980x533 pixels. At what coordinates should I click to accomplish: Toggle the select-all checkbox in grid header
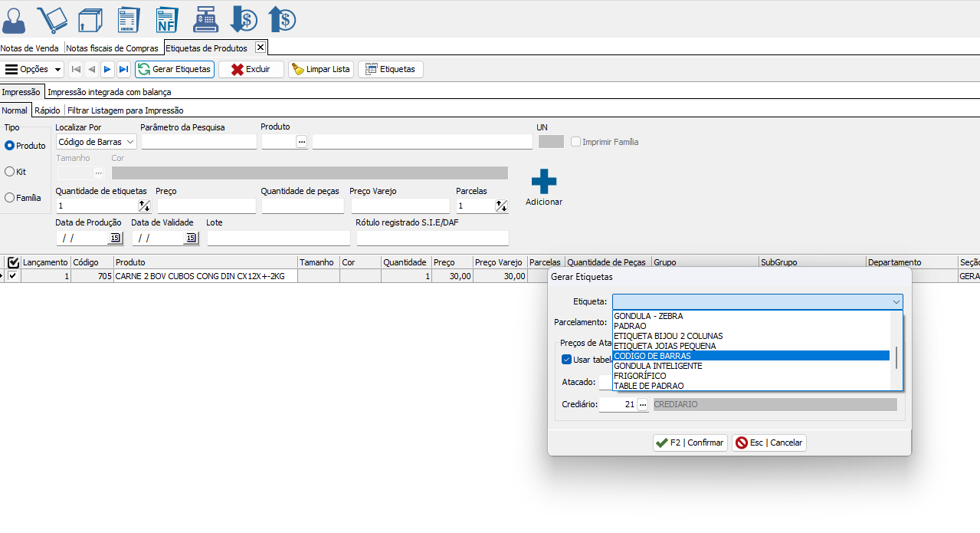(13, 262)
